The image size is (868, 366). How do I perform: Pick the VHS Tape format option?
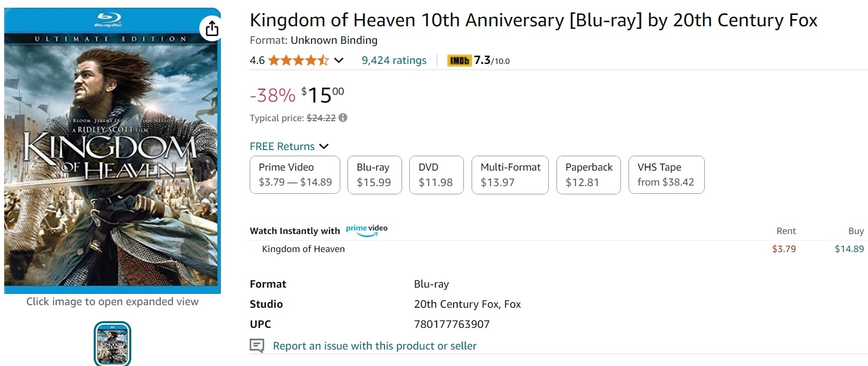[x=666, y=175]
